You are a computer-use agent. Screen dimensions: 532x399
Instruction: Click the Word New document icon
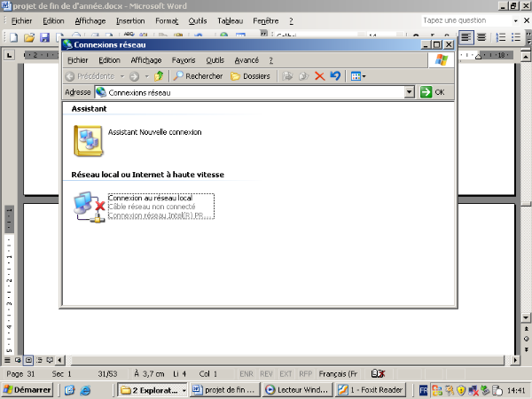(x=14, y=37)
